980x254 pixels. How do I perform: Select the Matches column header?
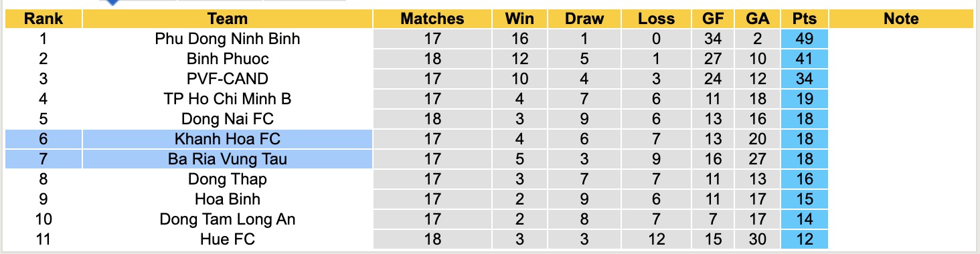[432, 19]
